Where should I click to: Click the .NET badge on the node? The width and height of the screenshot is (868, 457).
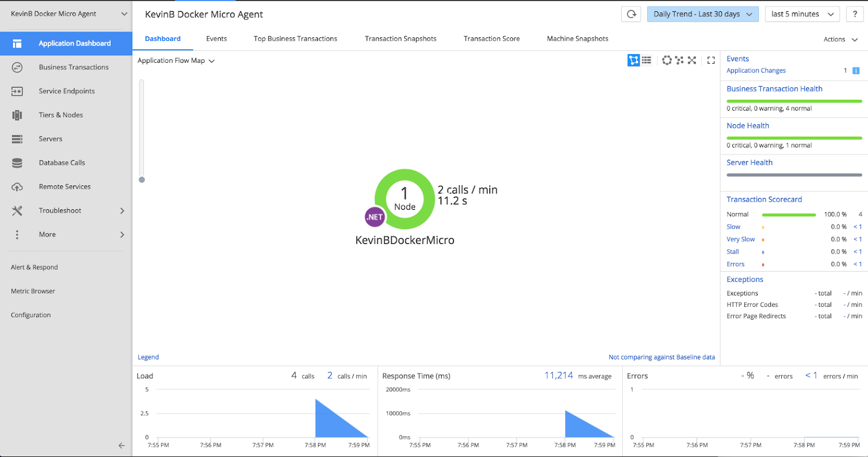pyautogui.click(x=375, y=217)
